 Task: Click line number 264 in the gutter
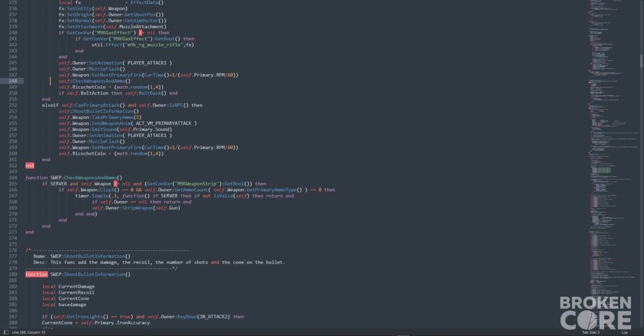(x=13, y=178)
